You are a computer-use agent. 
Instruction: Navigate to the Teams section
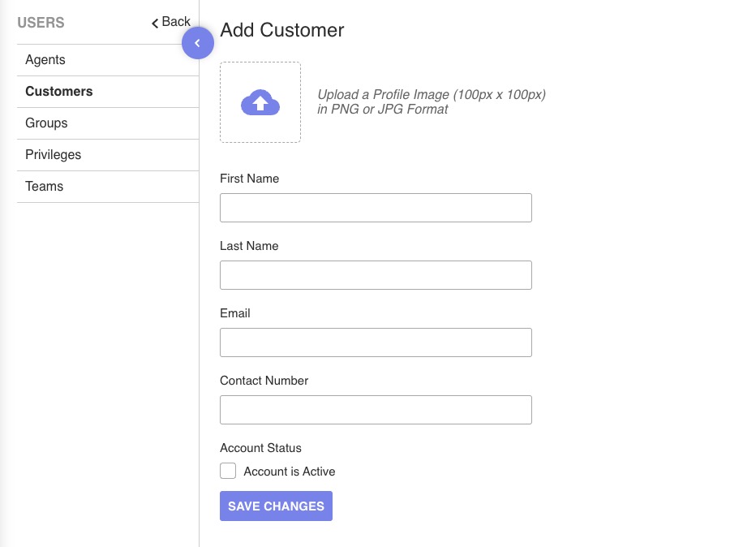point(44,186)
